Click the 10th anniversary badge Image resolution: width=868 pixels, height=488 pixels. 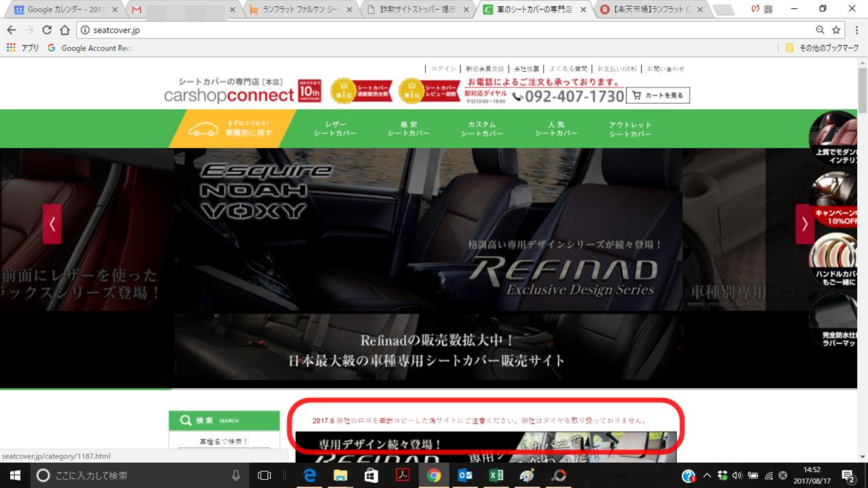point(310,91)
